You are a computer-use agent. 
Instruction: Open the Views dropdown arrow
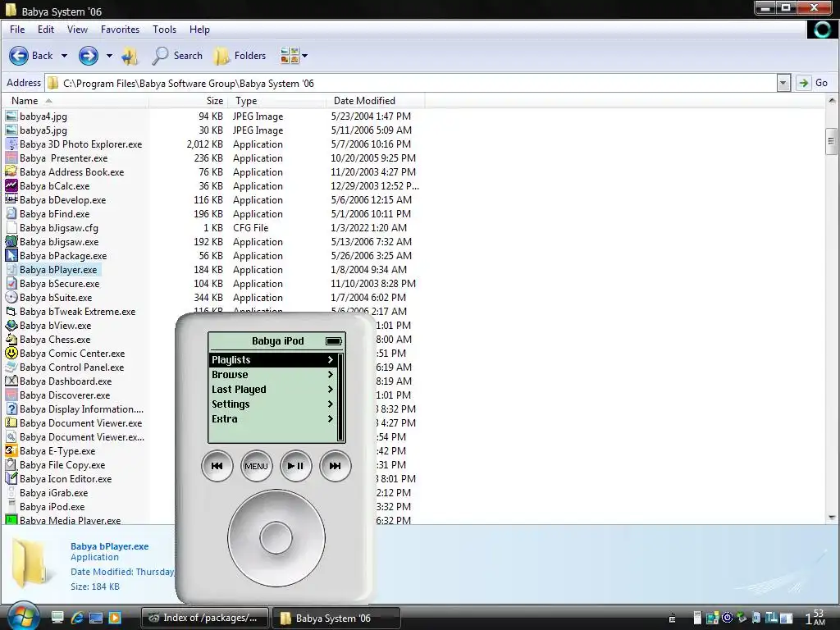click(305, 56)
